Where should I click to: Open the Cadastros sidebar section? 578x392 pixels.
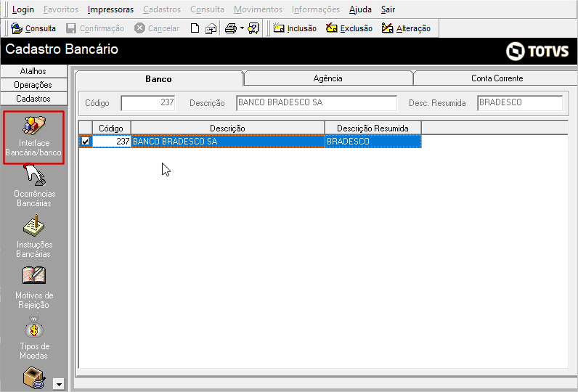click(33, 99)
